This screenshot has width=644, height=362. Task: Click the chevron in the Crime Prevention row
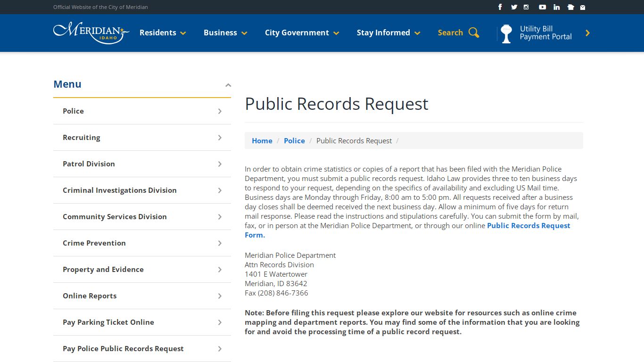tap(220, 243)
